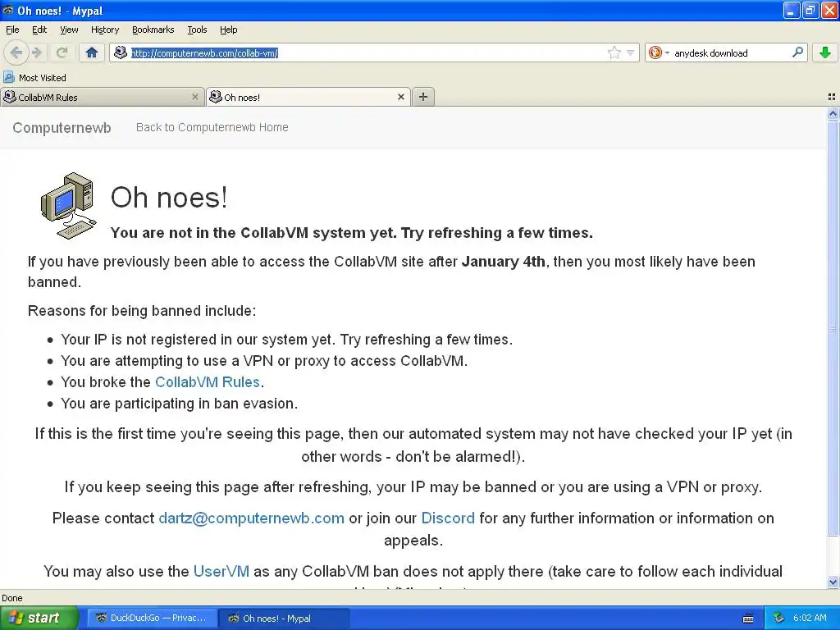
Task: Open the Edit menu
Action: pos(39,30)
